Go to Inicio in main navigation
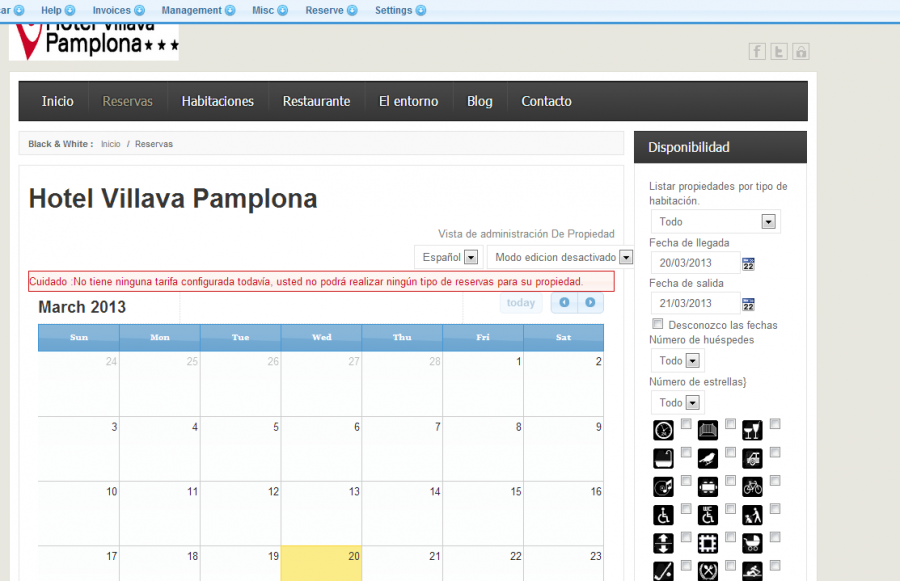The width and height of the screenshot is (900, 581). click(x=57, y=101)
